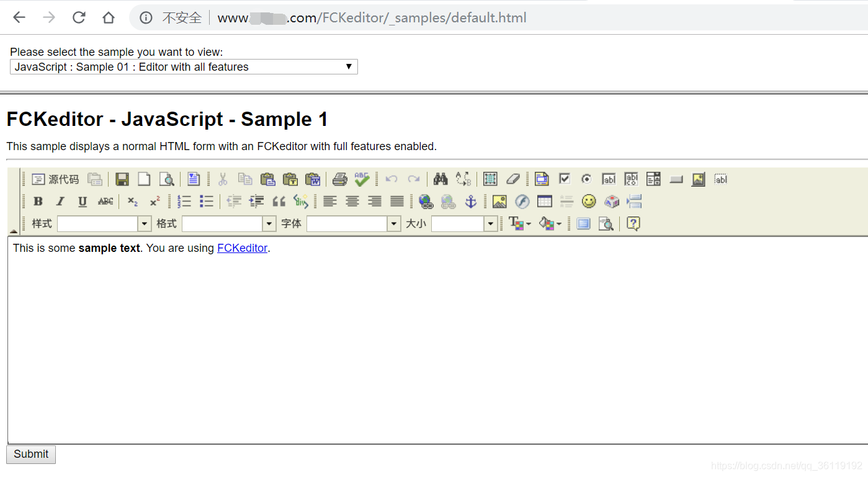Screen dimensions: 868x477
Task: Toggle Italic formatting
Action: pos(60,201)
